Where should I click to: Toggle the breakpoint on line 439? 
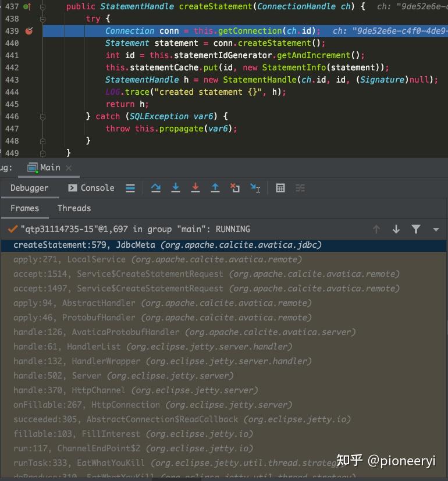click(29, 31)
